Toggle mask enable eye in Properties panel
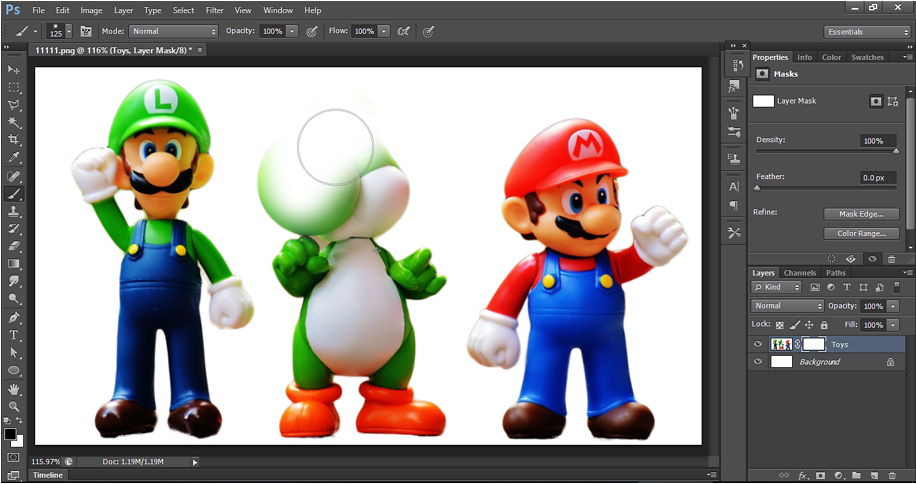 point(873,259)
